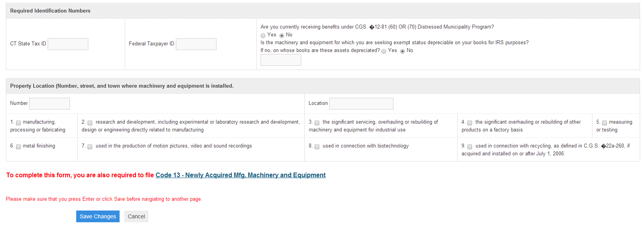Tick the research and development checkbox
Viewport: 644px width, 225px height.
[90, 123]
